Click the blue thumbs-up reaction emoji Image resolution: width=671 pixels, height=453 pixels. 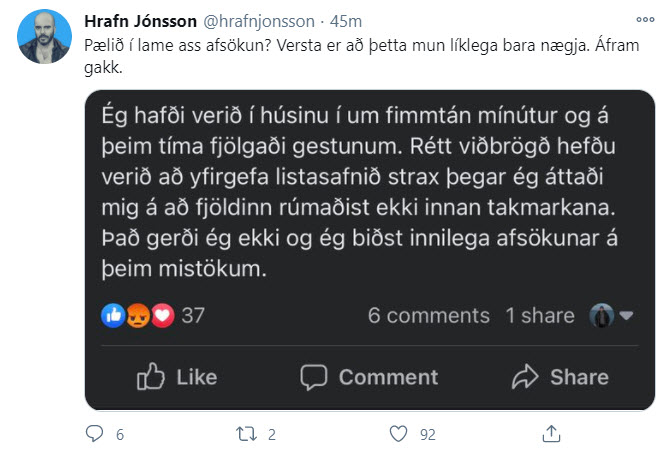click(x=113, y=316)
